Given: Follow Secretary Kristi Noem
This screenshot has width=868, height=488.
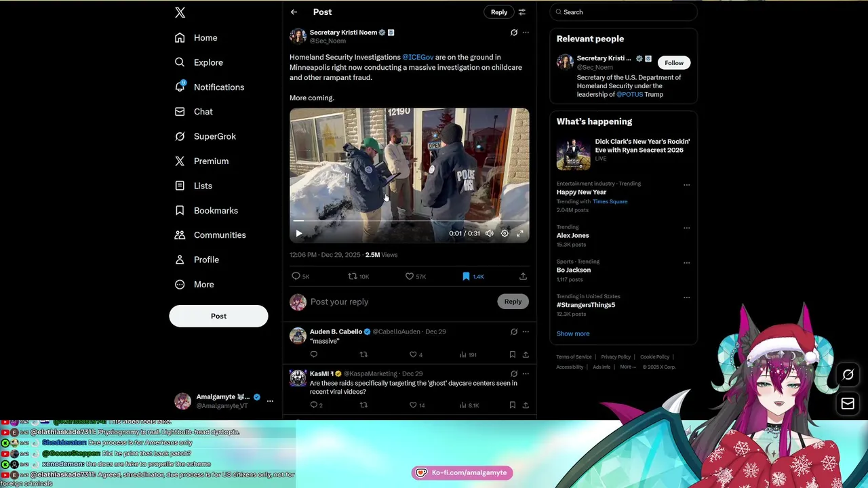Looking at the screenshot, I should (x=674, y=63).
